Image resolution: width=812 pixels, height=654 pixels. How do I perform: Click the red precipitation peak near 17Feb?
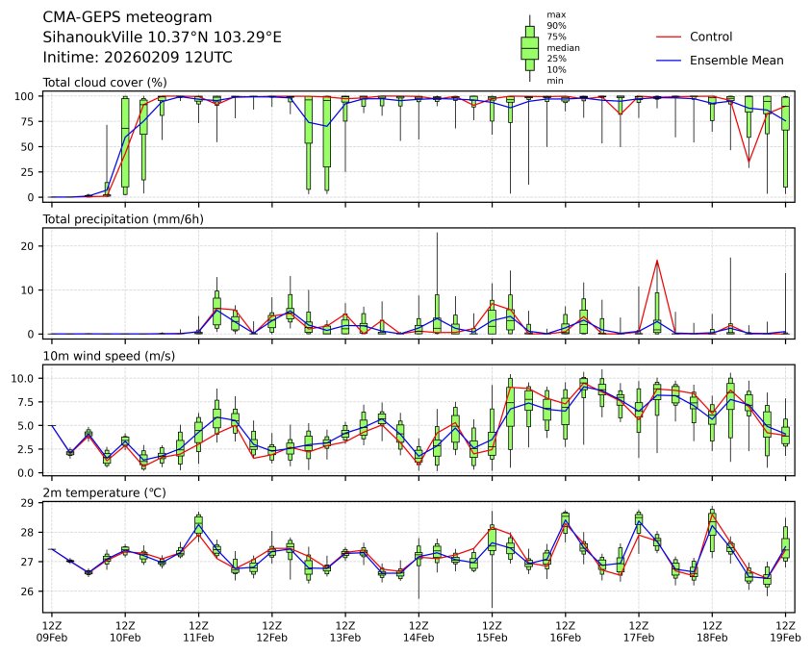656,261
